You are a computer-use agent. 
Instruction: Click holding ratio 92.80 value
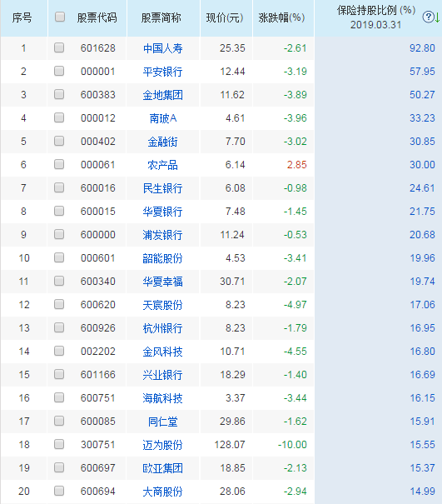tap(422, 48)
